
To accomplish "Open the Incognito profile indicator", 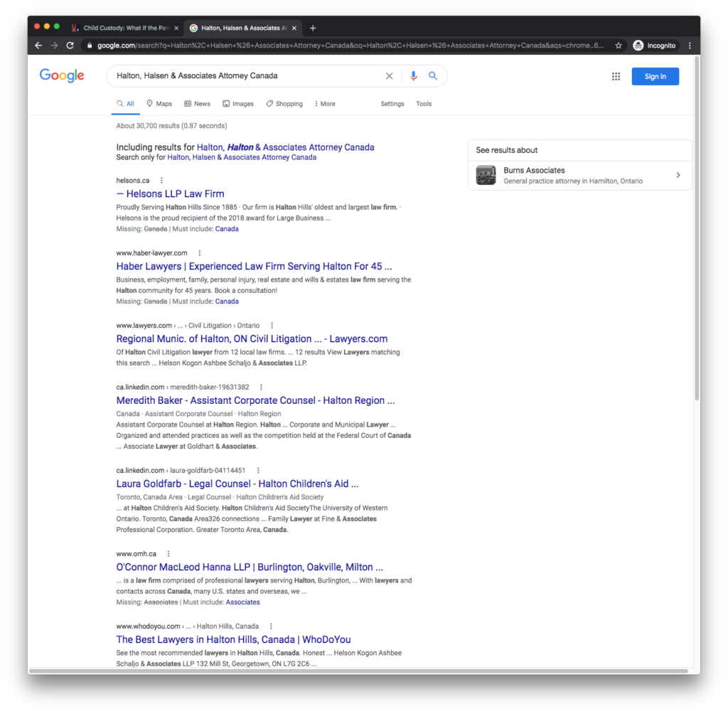I will tap(655, 46).
